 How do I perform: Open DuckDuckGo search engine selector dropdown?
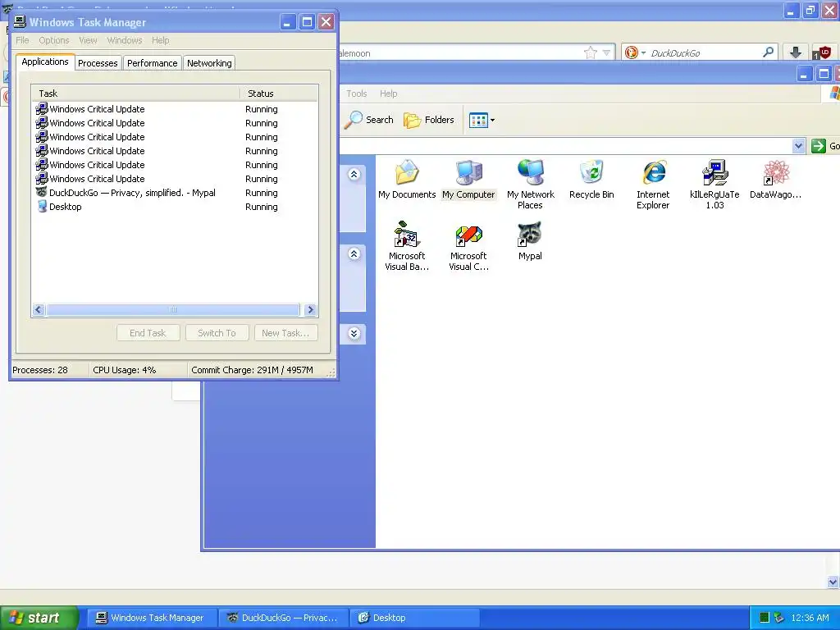[x=635, y=52]
